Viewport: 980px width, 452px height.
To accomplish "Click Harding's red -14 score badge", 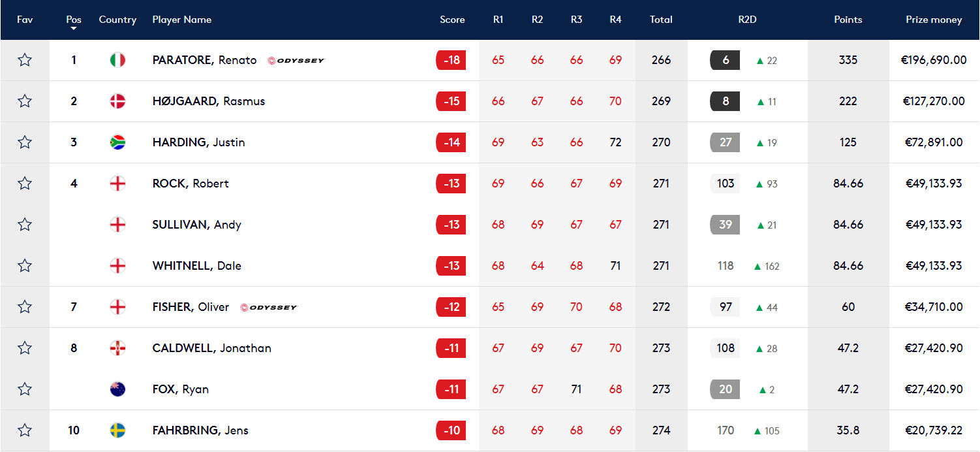I will [451, 142].
